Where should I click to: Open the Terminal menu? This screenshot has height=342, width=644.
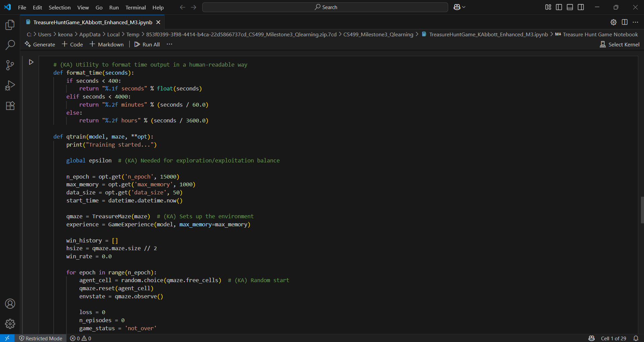136,7
